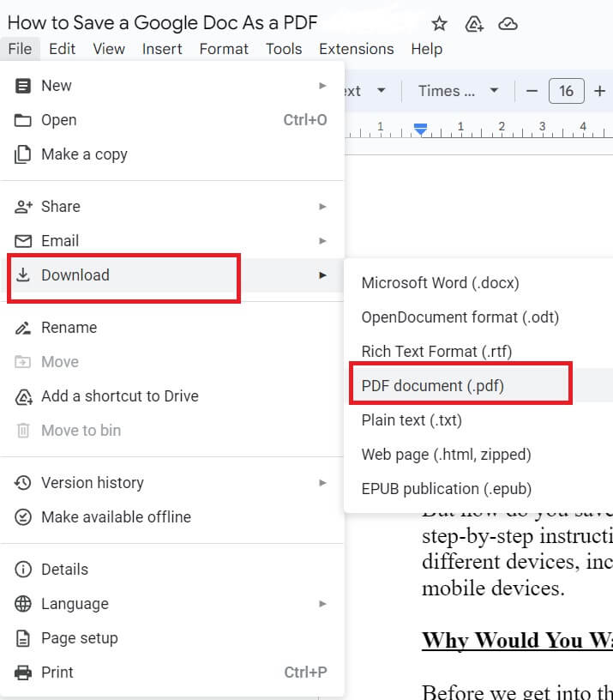Open the Extensions menu
The height and width of the screenshot is (700, 613).
[356, 49]
